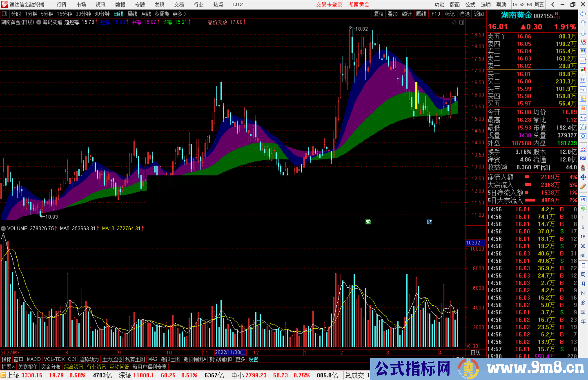Click the diamond toggle above the price chart
This screenshot has height=380, width=588.
[x=454, y=22]
